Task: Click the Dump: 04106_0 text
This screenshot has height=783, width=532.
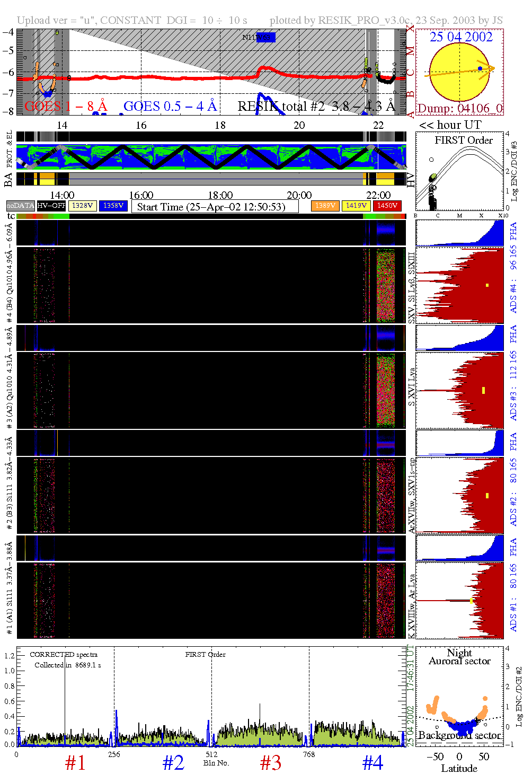Action: click(459, 109)
